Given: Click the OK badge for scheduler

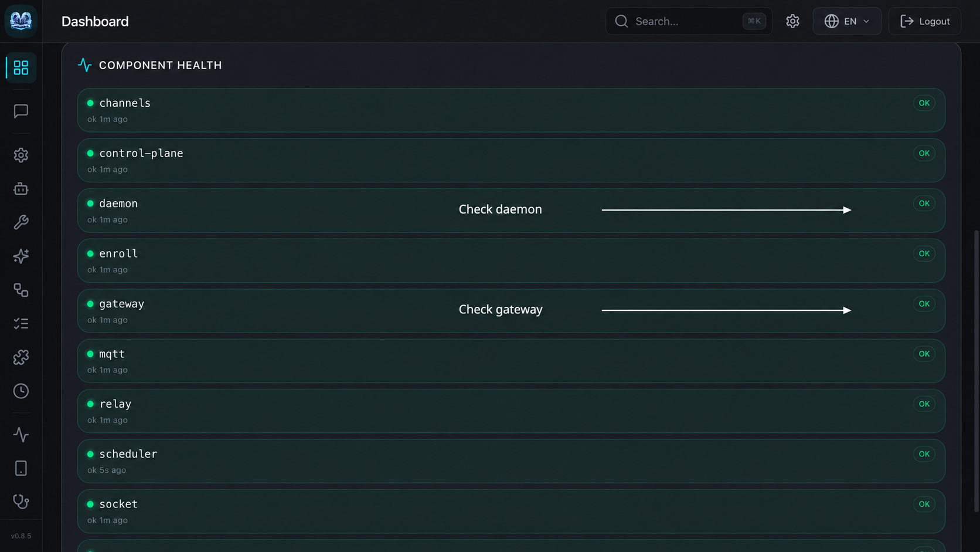Looking at the screenshot, I should (x=924, y=454).
